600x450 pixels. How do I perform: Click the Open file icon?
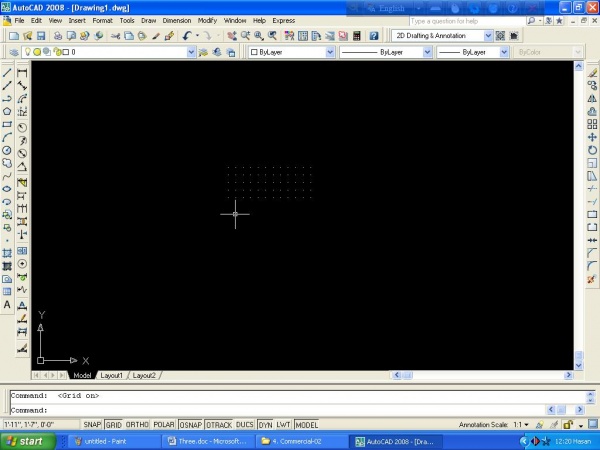point(27,36)
